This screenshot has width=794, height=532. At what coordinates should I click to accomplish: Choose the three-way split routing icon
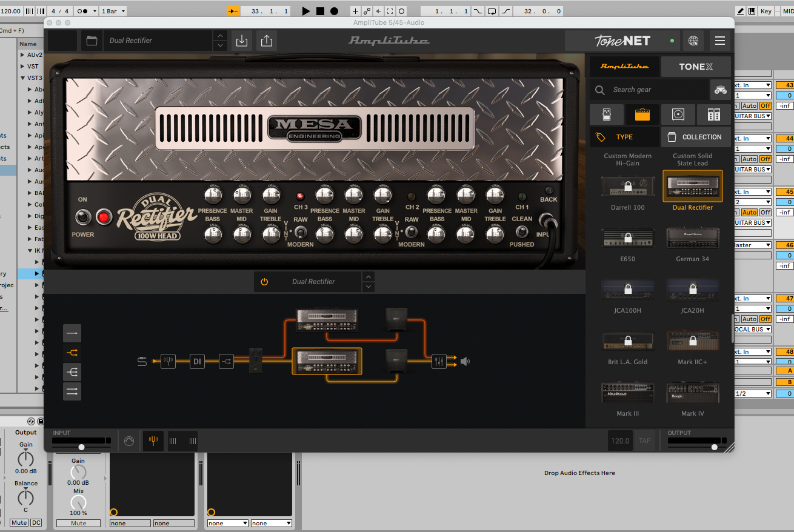point(72,372)
